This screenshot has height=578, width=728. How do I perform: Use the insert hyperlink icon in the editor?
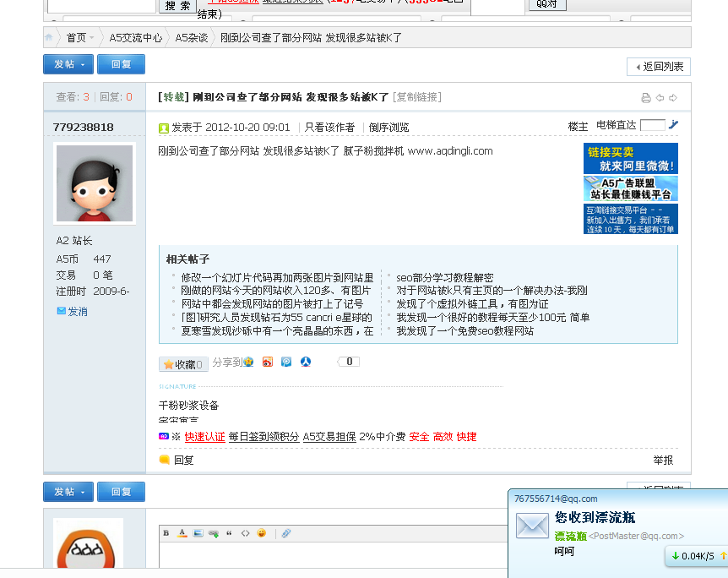(x=213, y=533)
